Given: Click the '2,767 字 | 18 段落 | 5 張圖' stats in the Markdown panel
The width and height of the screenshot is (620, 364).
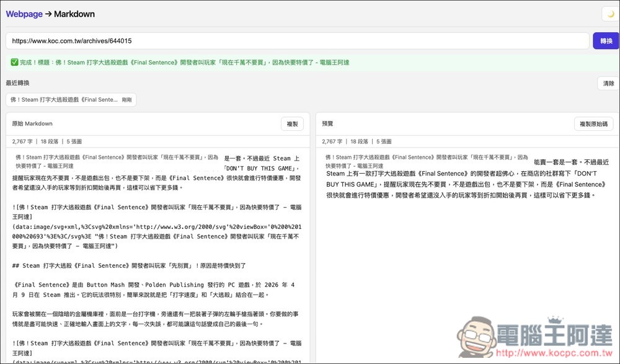Looking at the screenshot, I should pyautogui.click(x=46, y=141).
